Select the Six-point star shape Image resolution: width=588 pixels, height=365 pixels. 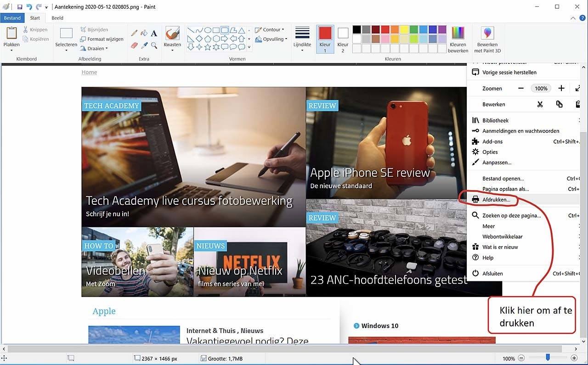click(x=216, y=47)
